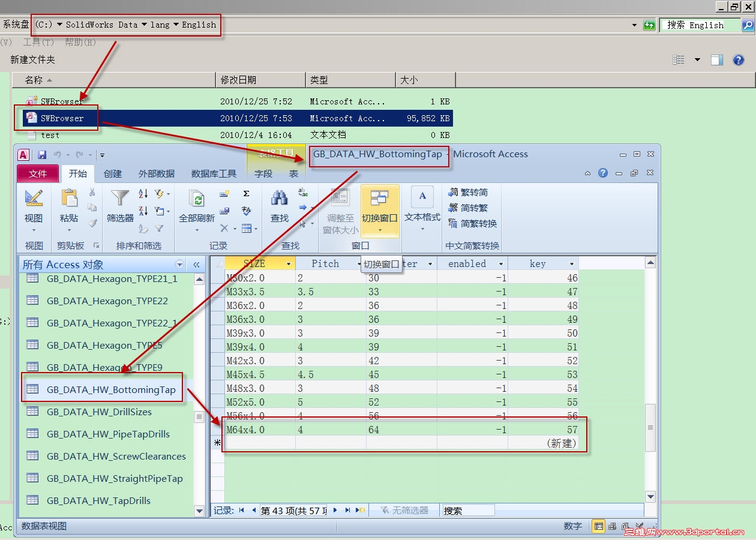
Task: Switch to the 数据库工具 ribbon tab
Action: tap(214, 173)
